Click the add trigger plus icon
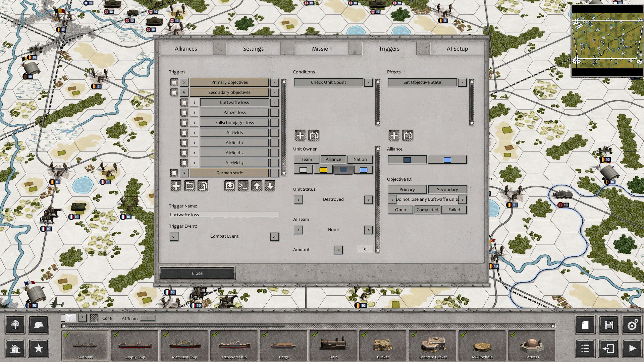 (x=176, y=186)
